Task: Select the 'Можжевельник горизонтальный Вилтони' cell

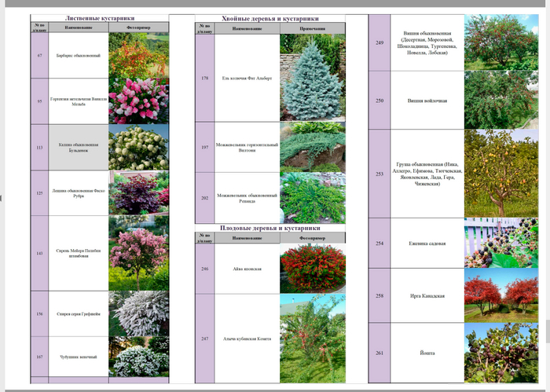Action: pyautogui.click(x=247, y=147)
